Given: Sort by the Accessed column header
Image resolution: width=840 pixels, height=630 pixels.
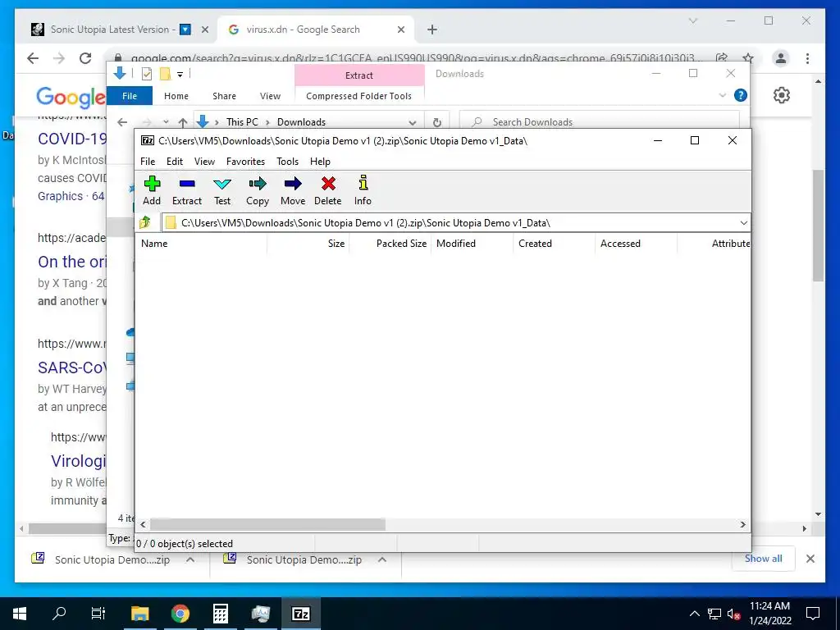Looking at the screenshot, I should click(x=636, y=243).
